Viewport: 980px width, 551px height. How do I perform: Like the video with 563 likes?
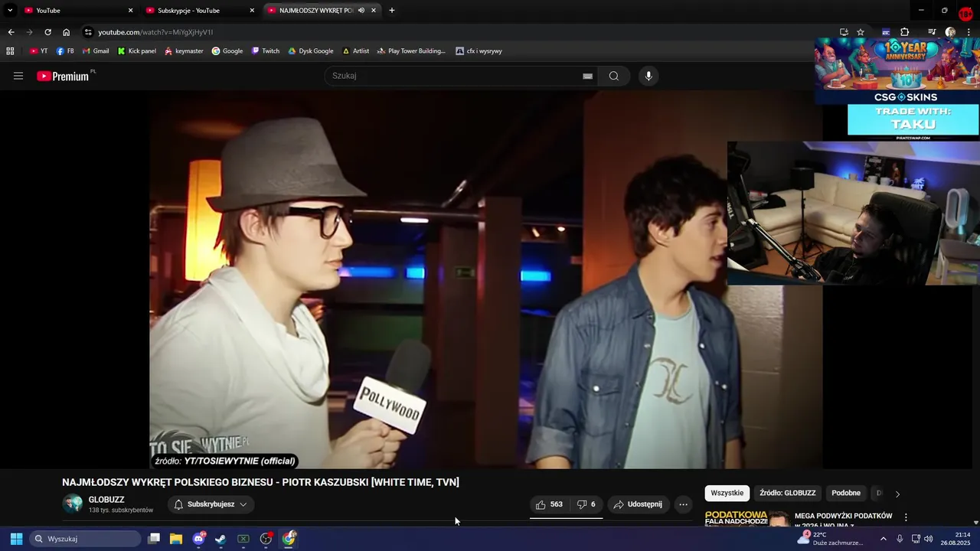pyautogui.click(x=549, y=504)
